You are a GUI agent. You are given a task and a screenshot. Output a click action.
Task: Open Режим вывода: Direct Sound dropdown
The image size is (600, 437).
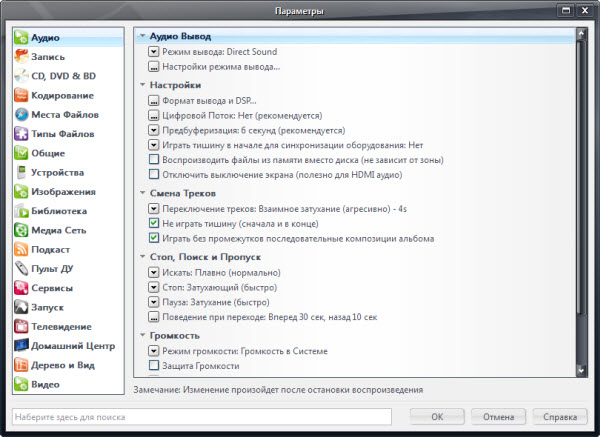point(153,52)
